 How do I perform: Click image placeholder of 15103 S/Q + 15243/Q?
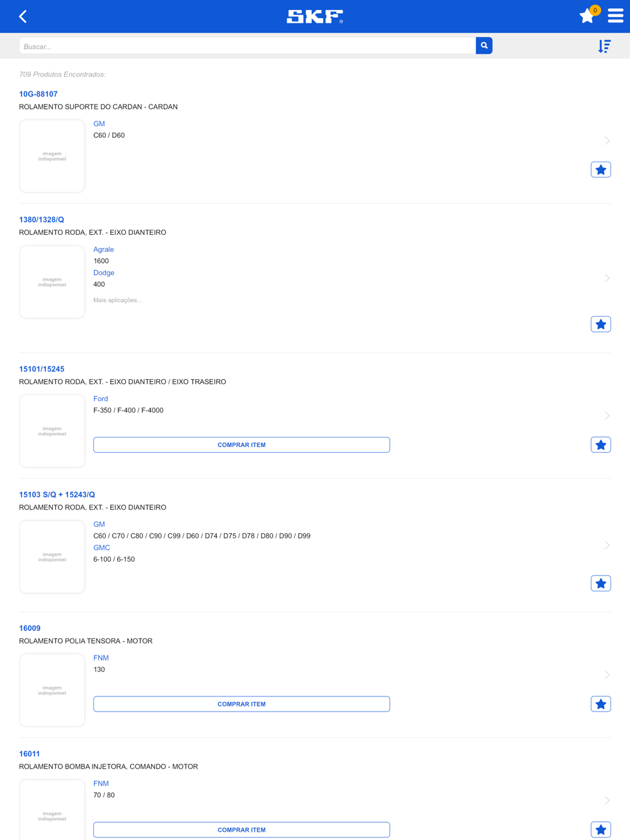[52, 557]
